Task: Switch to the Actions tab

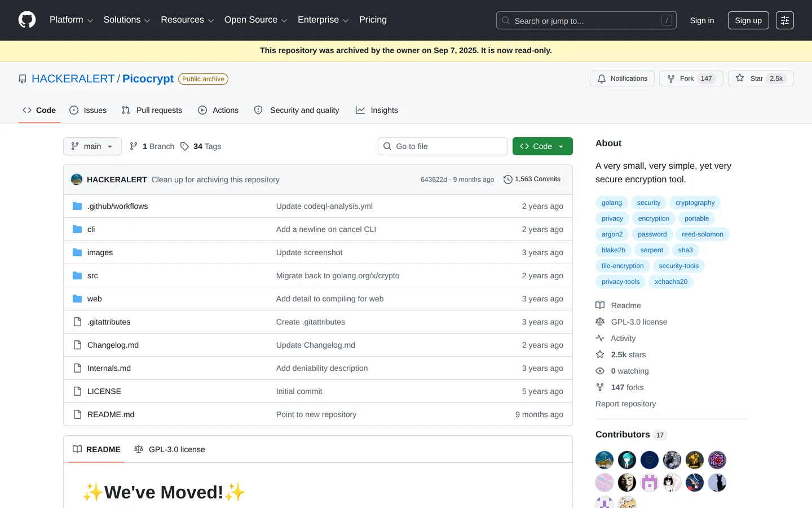Action: (x=218, y=110)
